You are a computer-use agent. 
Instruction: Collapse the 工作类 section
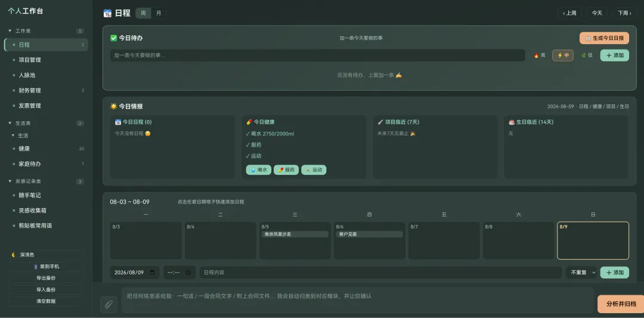click(10, 31)
